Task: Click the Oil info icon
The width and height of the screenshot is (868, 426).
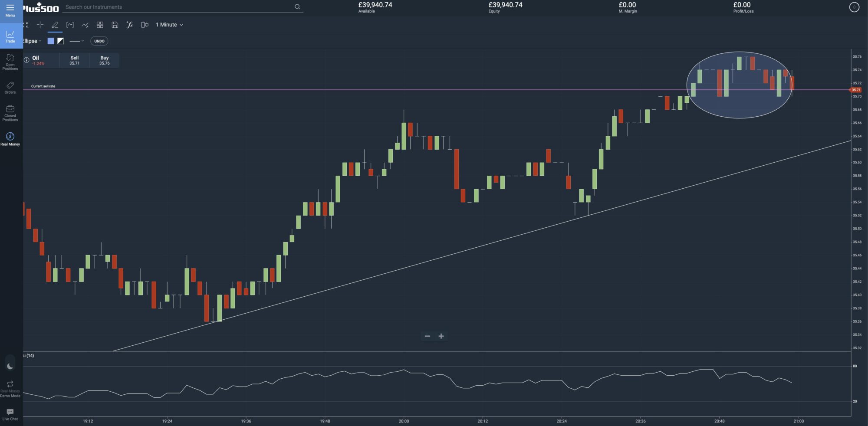Action: [26, 60]
